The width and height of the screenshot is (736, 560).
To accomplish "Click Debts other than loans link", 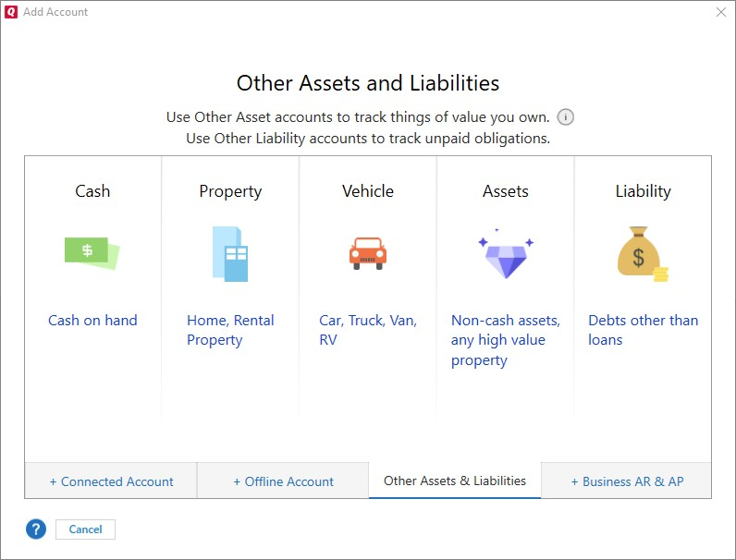I will pyautogui.click(x=643, y=330).
